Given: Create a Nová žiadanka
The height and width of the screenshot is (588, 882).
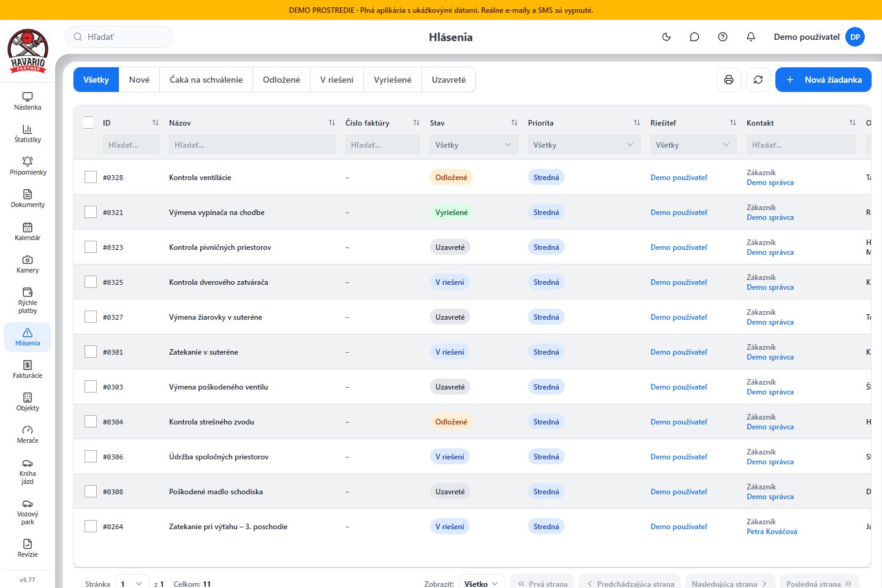Looking at the screenshot, I should [823, 80].
